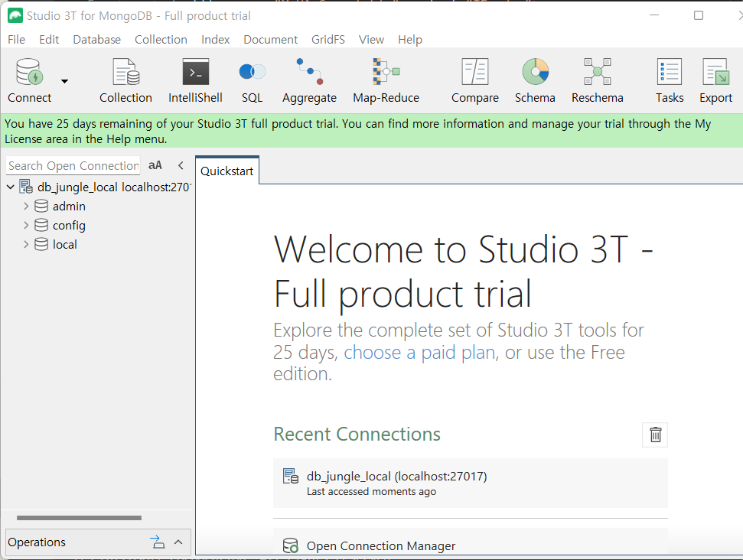The image size is (743, 560).
Task: Open the SQL query tool
Action: [252, 80]
